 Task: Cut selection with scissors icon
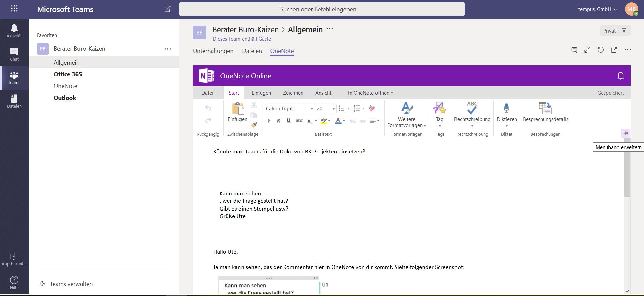click(254, 105)
